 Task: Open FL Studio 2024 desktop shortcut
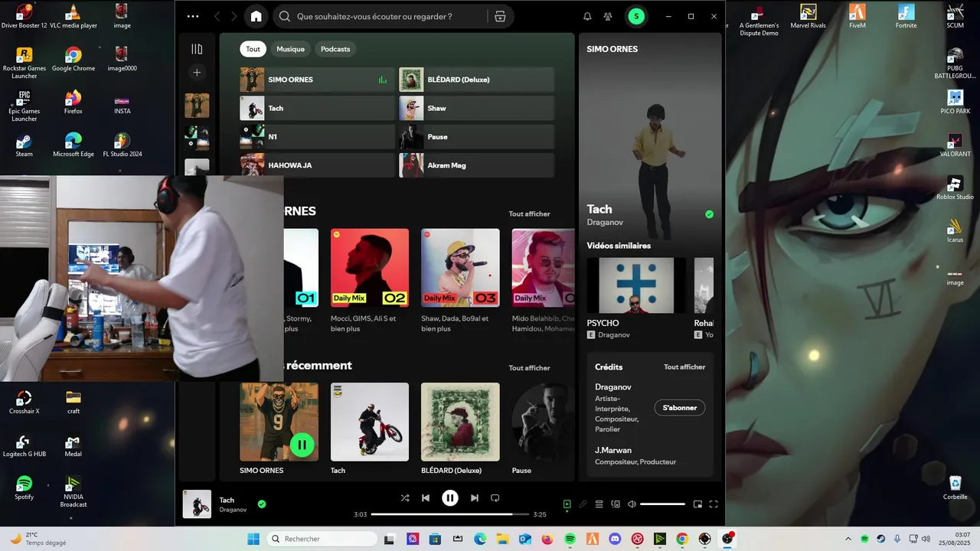point(122,145)
